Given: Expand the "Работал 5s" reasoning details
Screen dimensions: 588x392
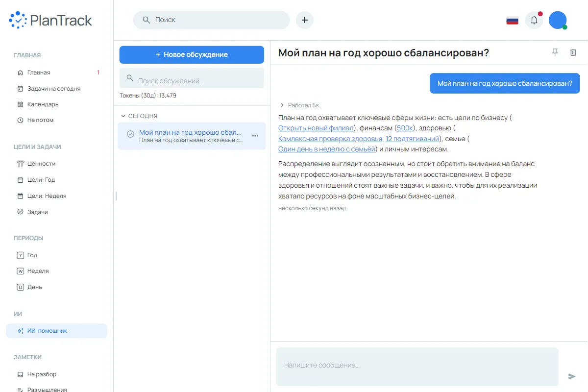Looking at the screenshot, I should [x=299, y=105].
